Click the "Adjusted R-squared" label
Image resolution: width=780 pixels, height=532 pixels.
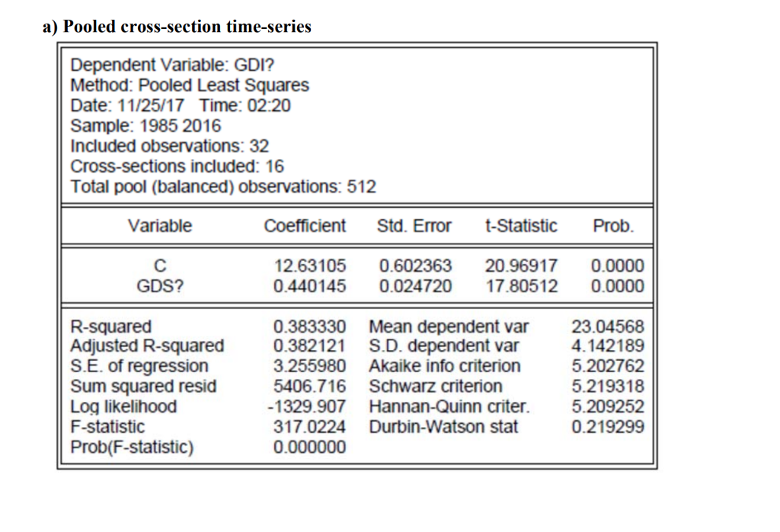pyautogui.click(x=147, y=346)
